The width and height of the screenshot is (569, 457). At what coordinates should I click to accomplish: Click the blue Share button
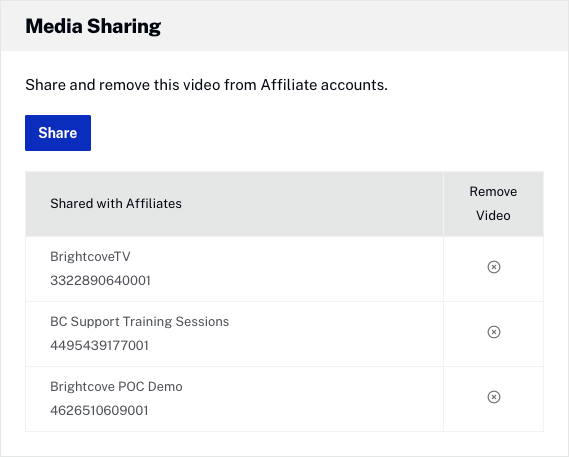click(x=58, y=133)
